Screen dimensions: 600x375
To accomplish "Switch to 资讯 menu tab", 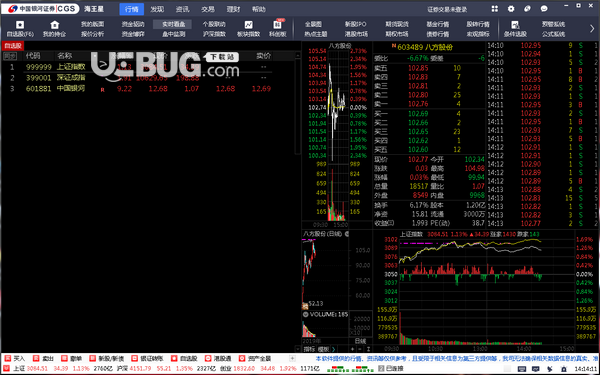I will tap(182, 9).
